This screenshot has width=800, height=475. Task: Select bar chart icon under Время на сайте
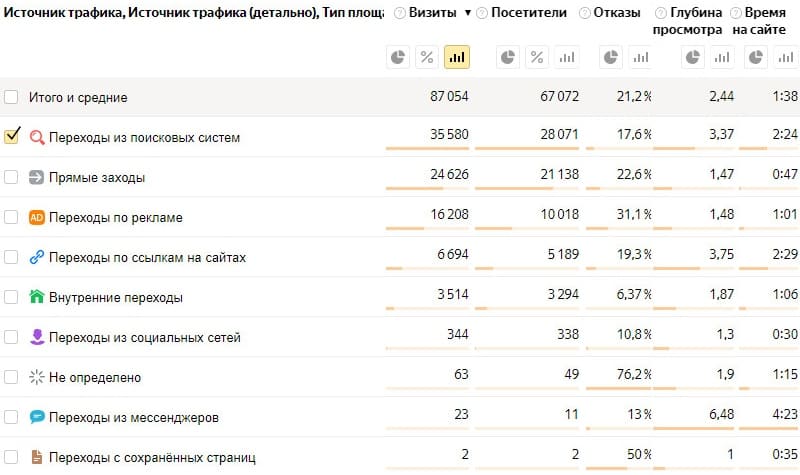point(786,57)
